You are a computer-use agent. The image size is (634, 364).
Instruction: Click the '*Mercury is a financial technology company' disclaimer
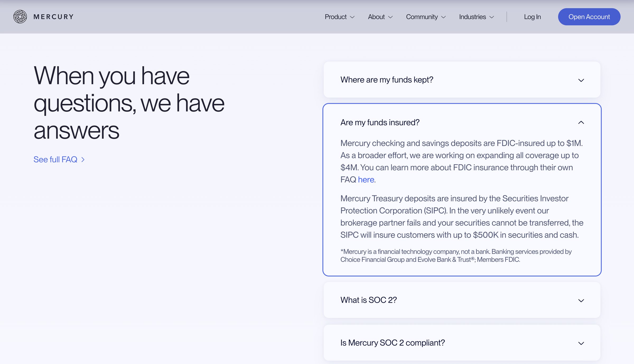[x=456, y=256]
